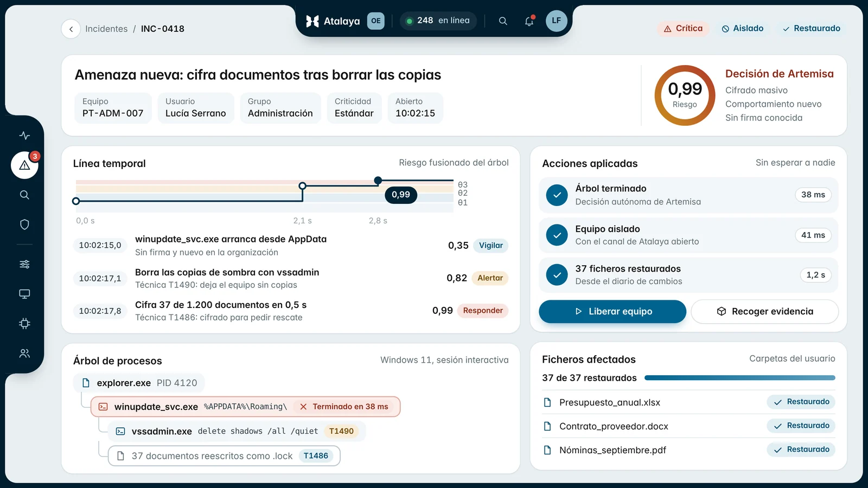Click file icon of Nóminas_septiembre.pdf
This screenshot has height=488, width=868.
pyautogui.click(x=547, y=450)
